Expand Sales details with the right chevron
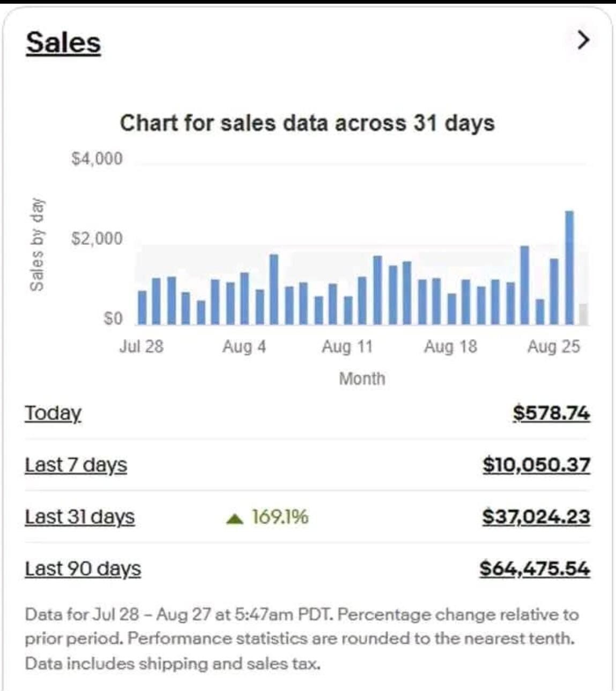 click(x=583, y=40)
